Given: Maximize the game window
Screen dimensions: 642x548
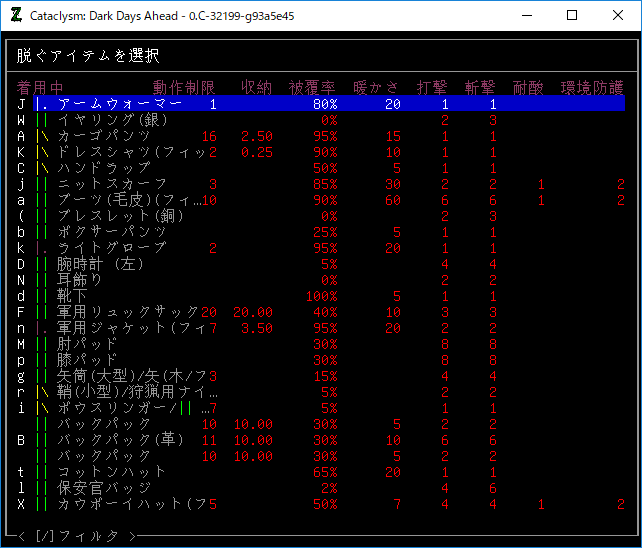Looking at the screenshot, I should (572, 15).
